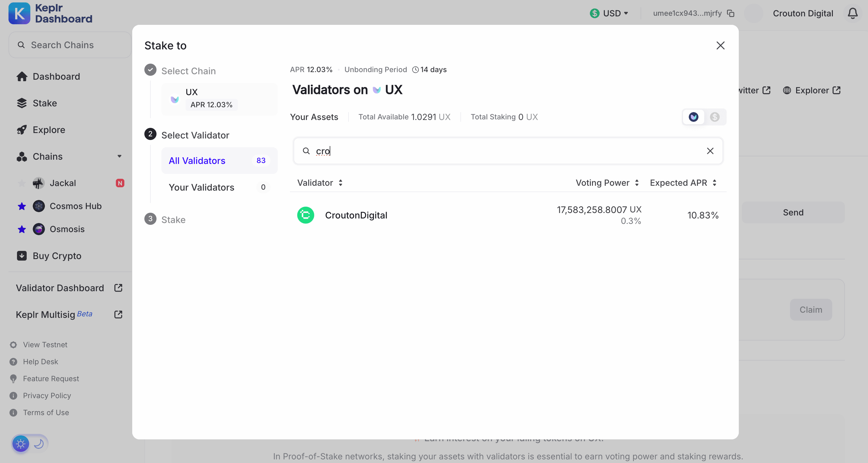Click the Claim button behind the dialog
Screen dimensions: 868x463
point(811,309)
